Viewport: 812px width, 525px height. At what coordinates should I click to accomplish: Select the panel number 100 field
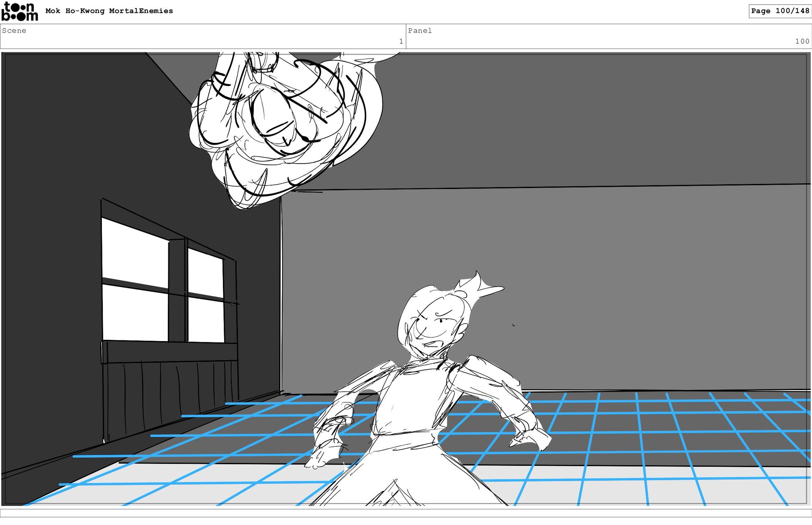point(801,41)
